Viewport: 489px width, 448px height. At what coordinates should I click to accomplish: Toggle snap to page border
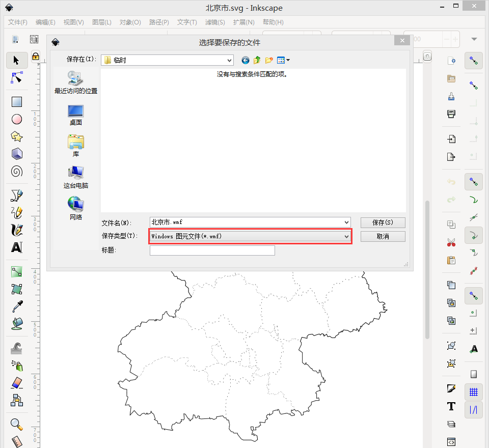(x=473, y=374)
